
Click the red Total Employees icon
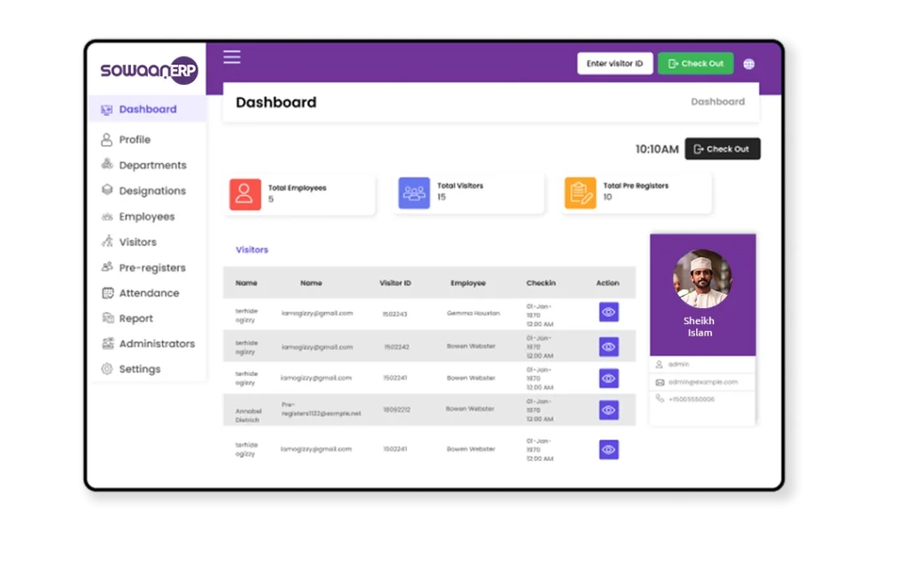pyautogui.click(x=245, y=194)
